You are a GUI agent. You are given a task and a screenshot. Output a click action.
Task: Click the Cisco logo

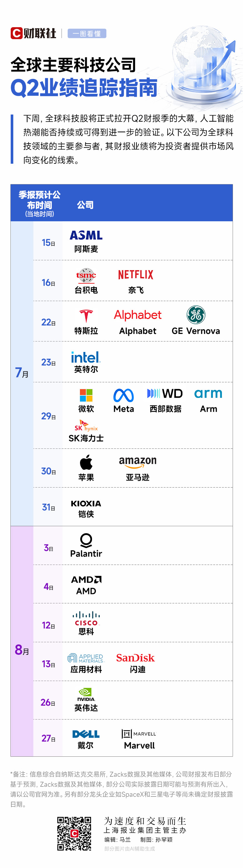[86, 619]
